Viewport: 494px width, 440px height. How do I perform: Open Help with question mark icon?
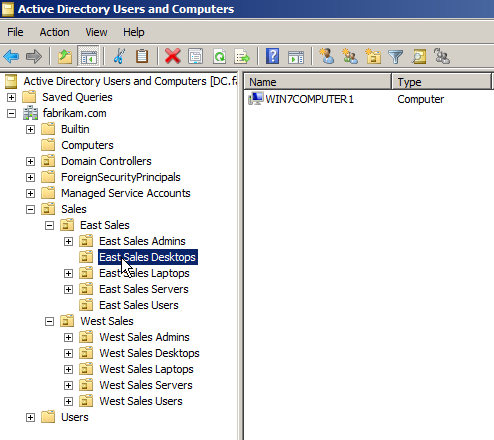click(x=272, y=56)
